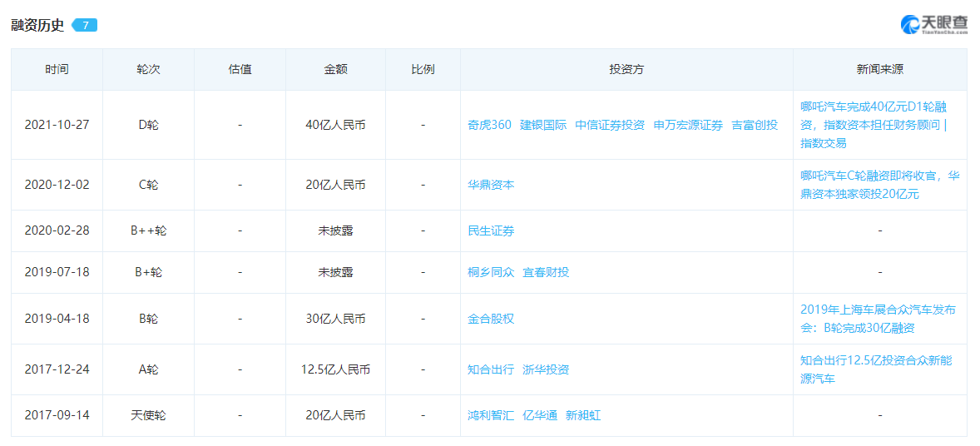
Task: Click the amount 12.5亿人民币
Action: tap(335, 369)
